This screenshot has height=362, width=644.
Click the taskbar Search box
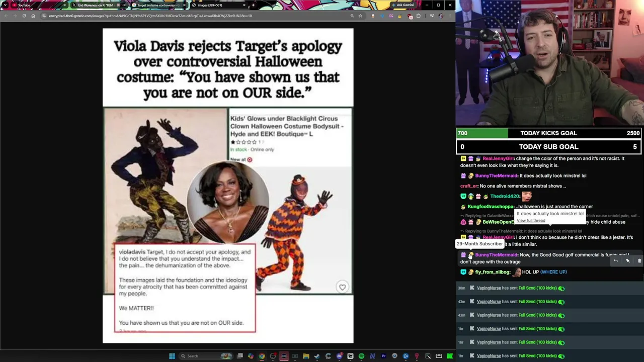[x=206, y=356]
